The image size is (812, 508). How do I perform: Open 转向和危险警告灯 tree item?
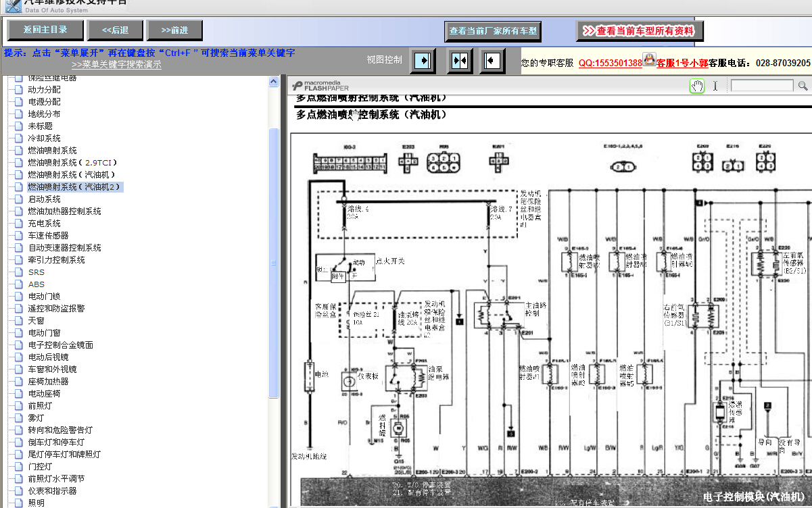click(60, 430)
